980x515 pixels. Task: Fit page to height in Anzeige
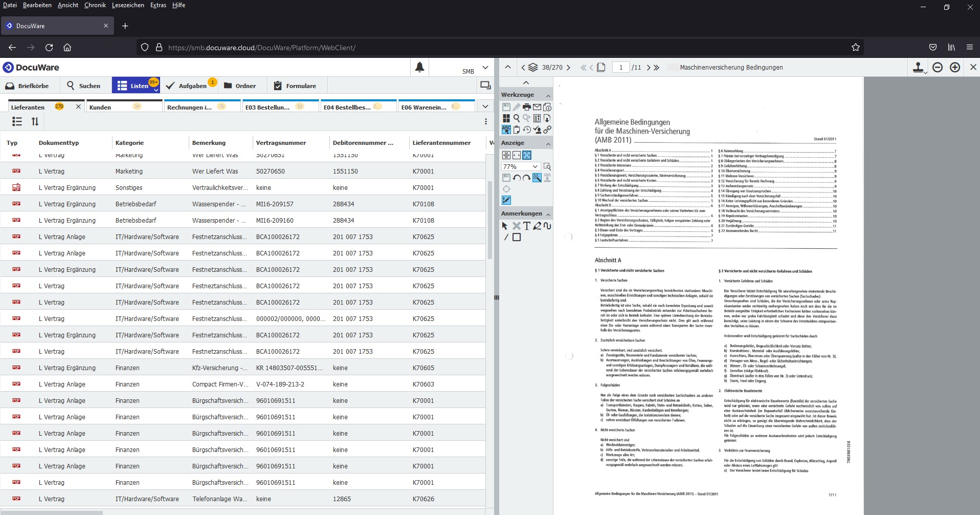(x=506, y=155)
